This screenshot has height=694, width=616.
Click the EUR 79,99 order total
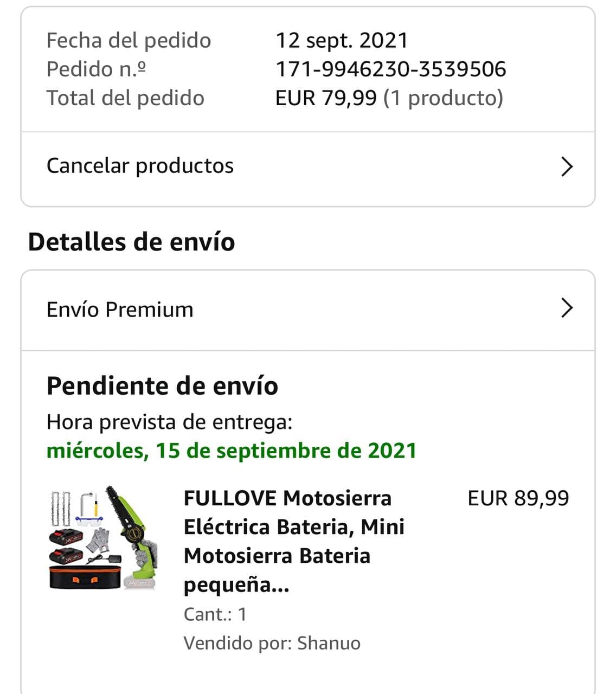click(x=326, y=98)
